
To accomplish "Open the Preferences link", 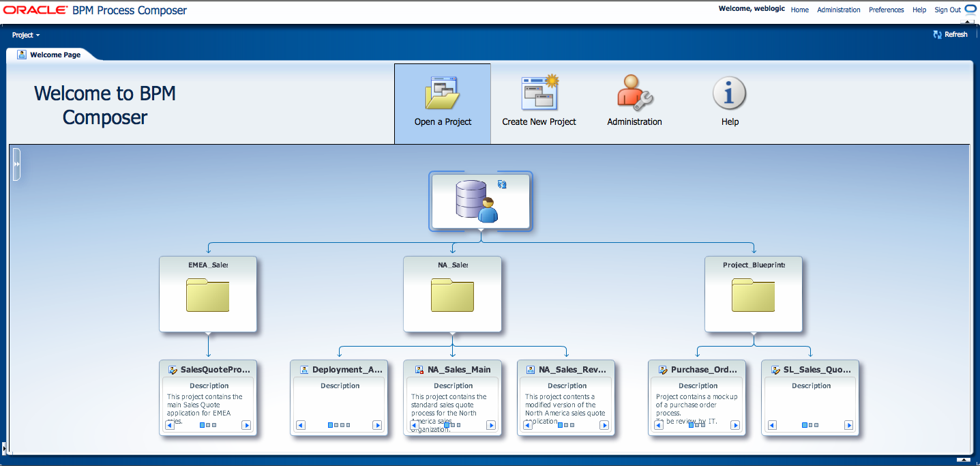I will [x=887, y=10].
